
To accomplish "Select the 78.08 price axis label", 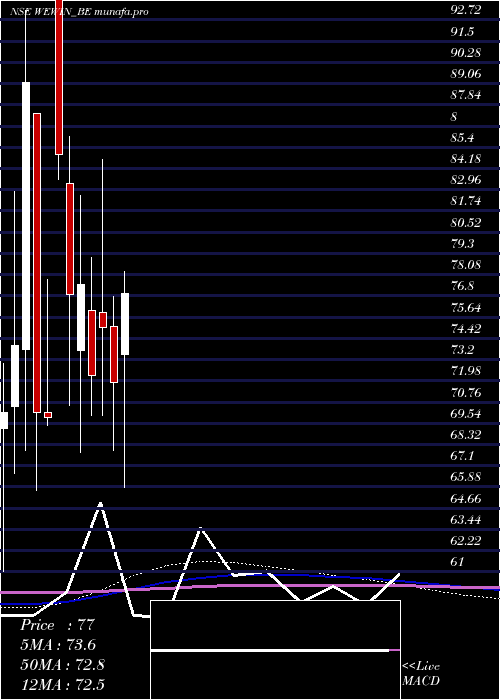I will coord(466,265).
